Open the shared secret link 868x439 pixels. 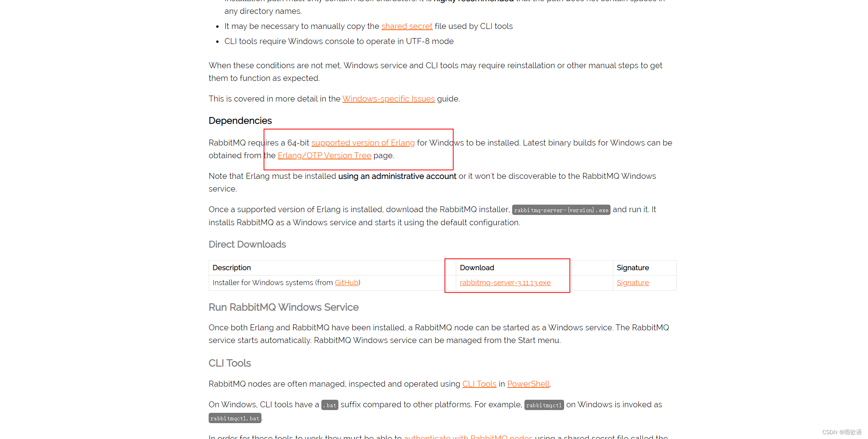click(407, 26)
